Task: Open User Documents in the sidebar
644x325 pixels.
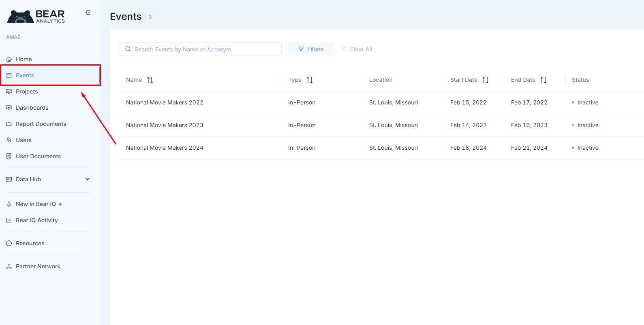Action: pyautogui.click(x=38, y=156)
